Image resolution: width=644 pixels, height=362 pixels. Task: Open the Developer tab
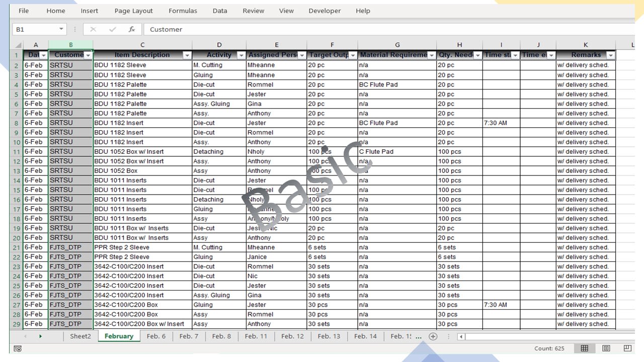tap(325, 11)
